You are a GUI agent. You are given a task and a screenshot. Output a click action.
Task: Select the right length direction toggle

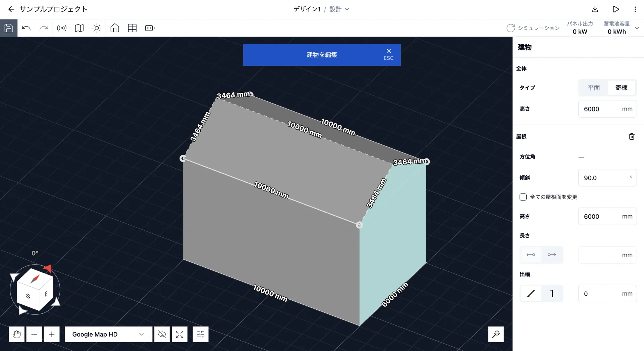pyautogui.click(x=552, y=255)
